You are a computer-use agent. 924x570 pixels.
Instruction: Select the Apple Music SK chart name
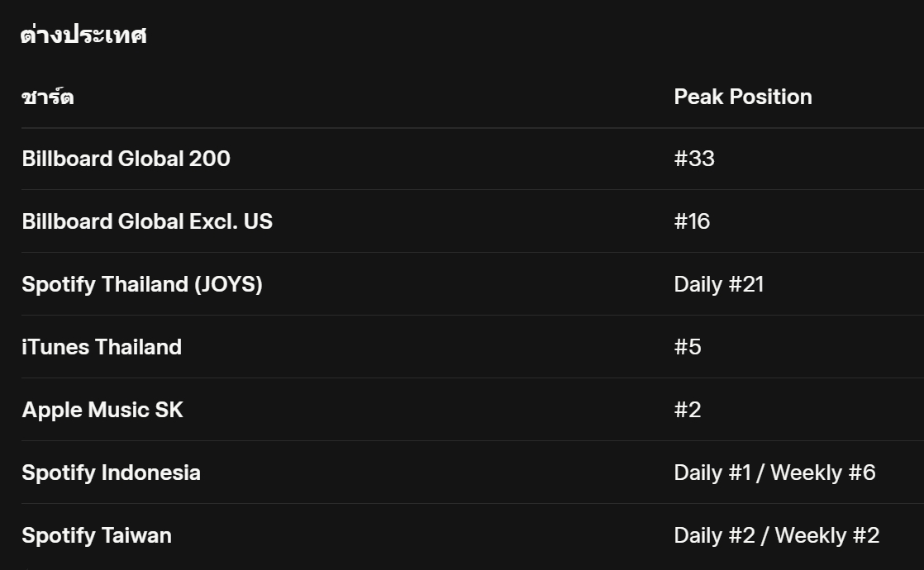tap(102, 410)
